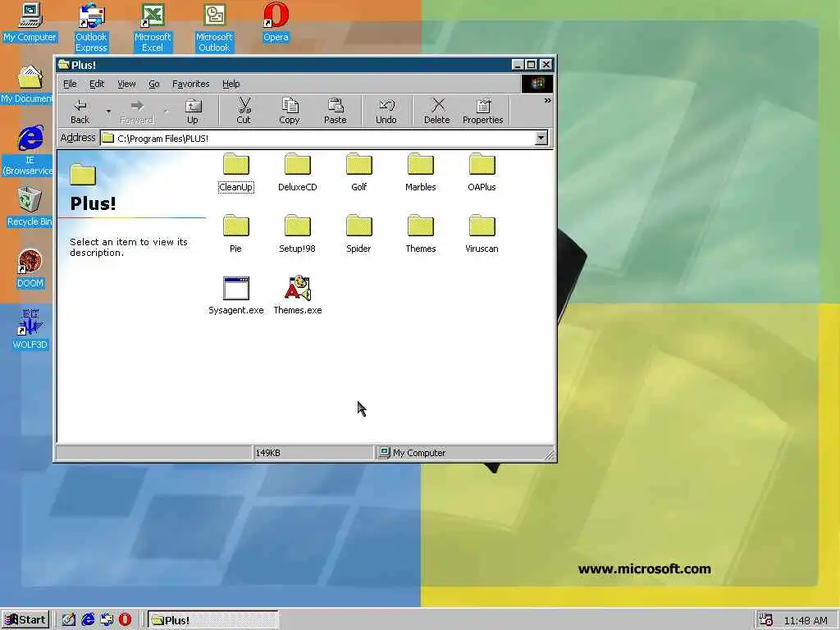Click the Start button

click(x=25, y=620)
